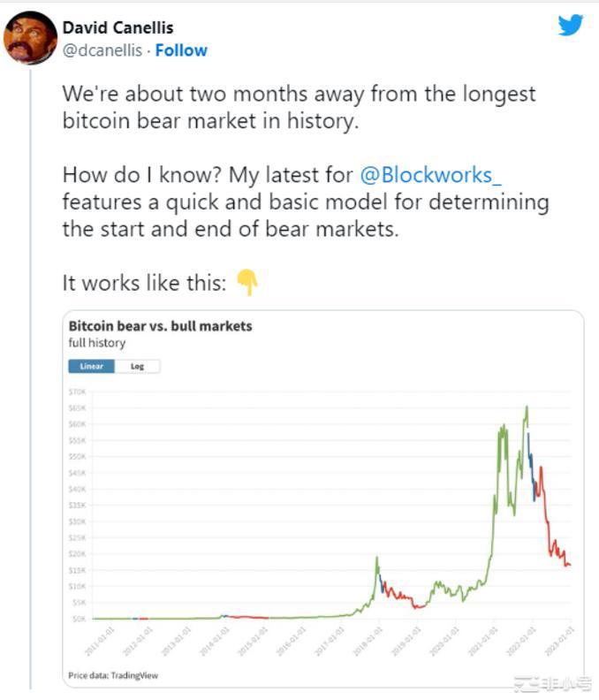Click the $70K y-axis label

coord(77,392)
